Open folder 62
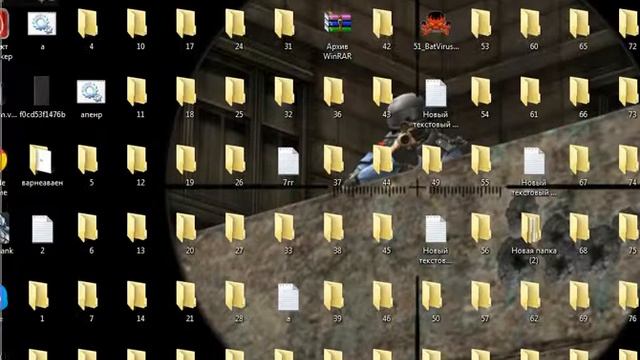The height and width of the screenshot is (360, 640). point(530,296)
